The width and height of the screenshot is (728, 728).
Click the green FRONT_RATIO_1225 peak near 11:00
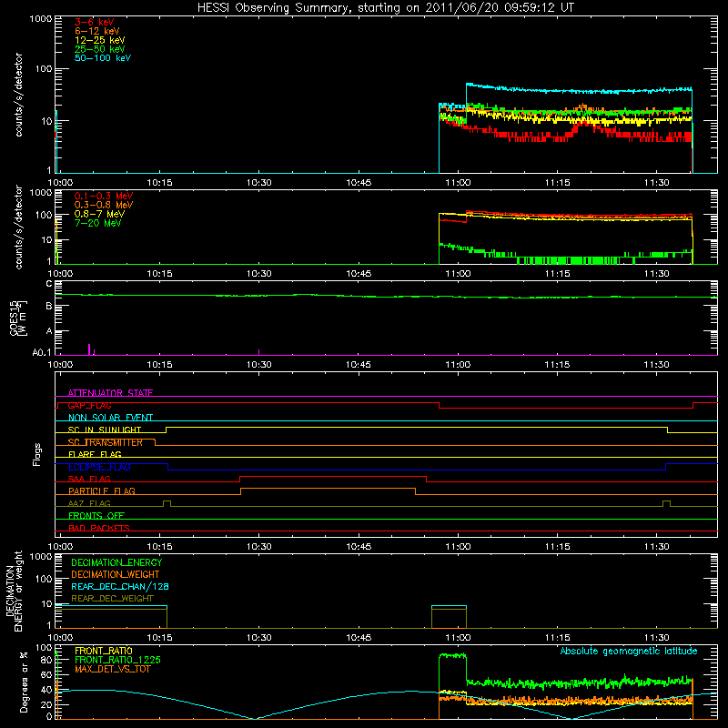click(452, 655)
